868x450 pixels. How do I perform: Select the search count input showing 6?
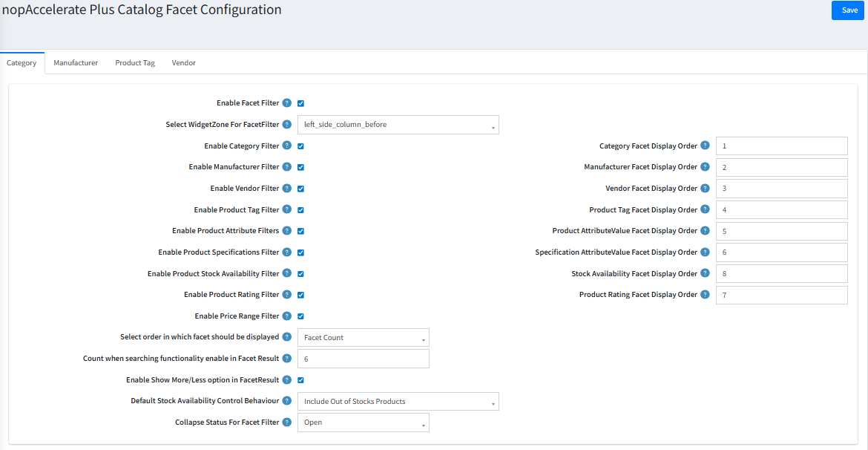[363, 358]
